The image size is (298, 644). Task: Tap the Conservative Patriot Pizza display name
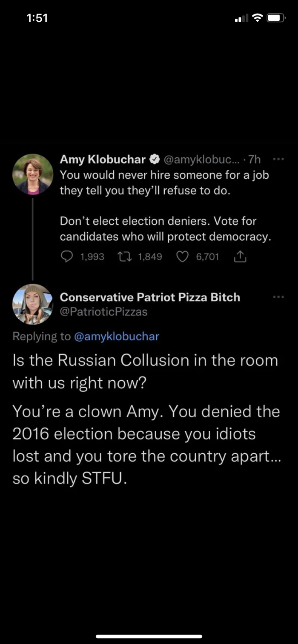pyautogui.click(x=150, y=297)
